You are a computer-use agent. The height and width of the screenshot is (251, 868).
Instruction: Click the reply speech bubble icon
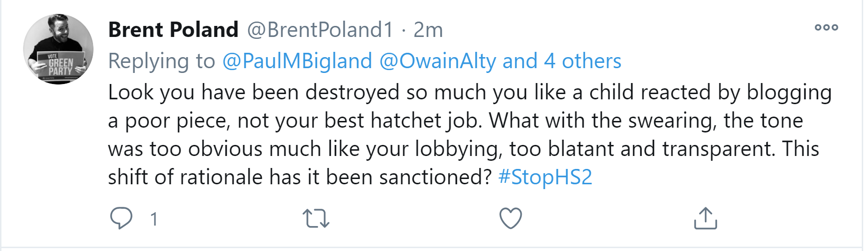pos(121,218)
